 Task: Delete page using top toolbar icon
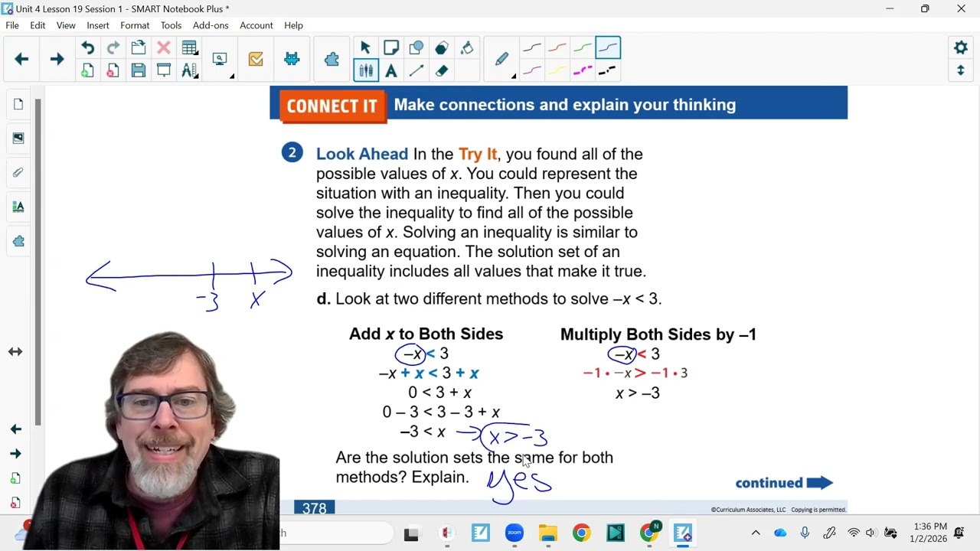(x=113, y=71)
